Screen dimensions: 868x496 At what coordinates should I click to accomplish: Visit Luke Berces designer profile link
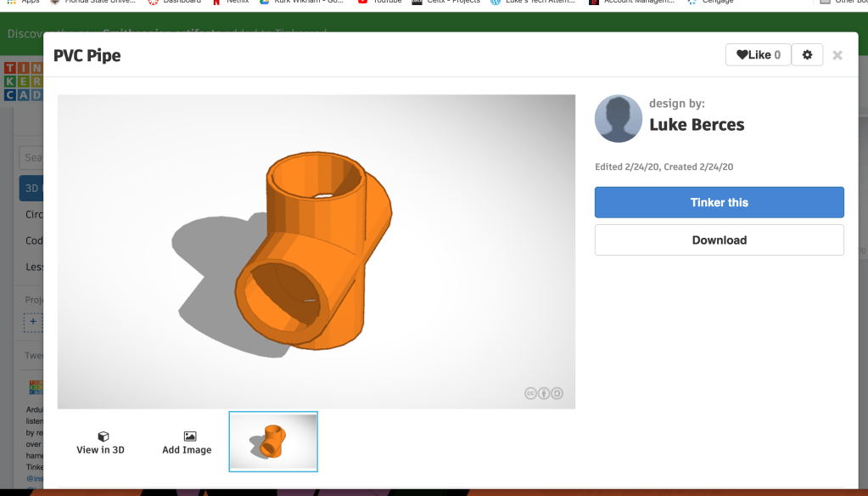(x=697, y=125)
